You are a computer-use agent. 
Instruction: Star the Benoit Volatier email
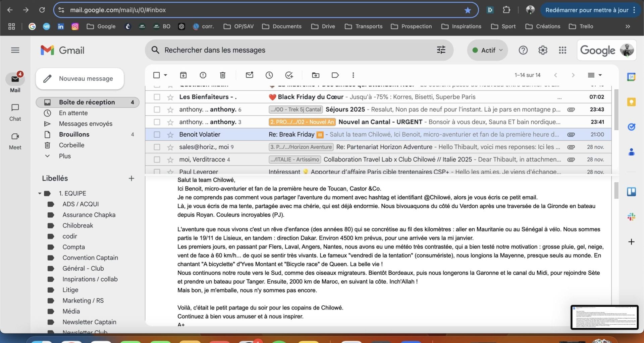(170, 135)
